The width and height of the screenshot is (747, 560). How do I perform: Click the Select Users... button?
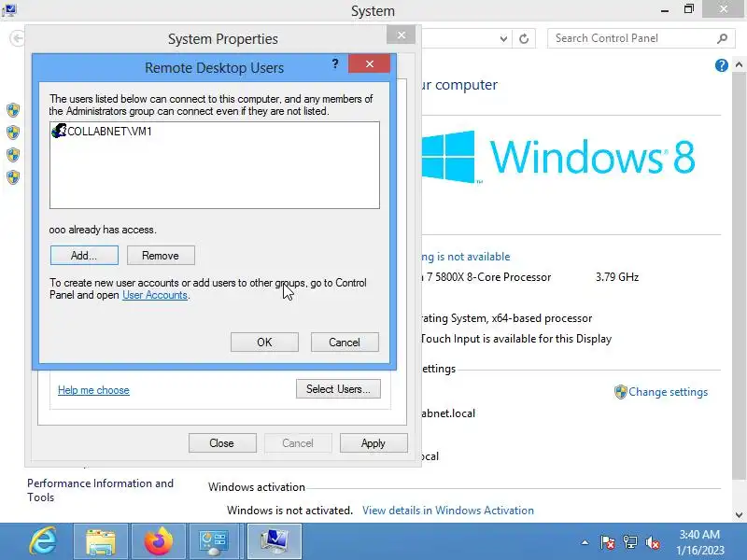pos(338,388)
